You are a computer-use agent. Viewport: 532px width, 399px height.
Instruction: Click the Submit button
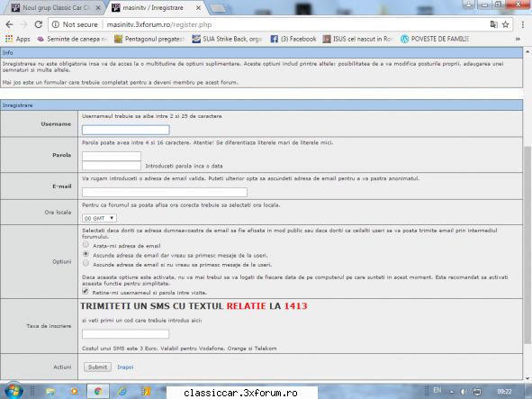tap(98, 367)
